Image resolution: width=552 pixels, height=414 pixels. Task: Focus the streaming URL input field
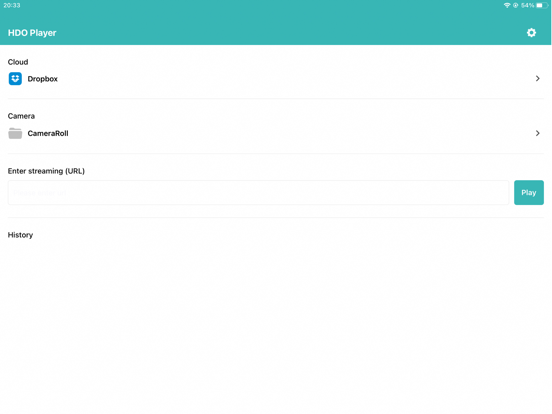click(258, 193)
